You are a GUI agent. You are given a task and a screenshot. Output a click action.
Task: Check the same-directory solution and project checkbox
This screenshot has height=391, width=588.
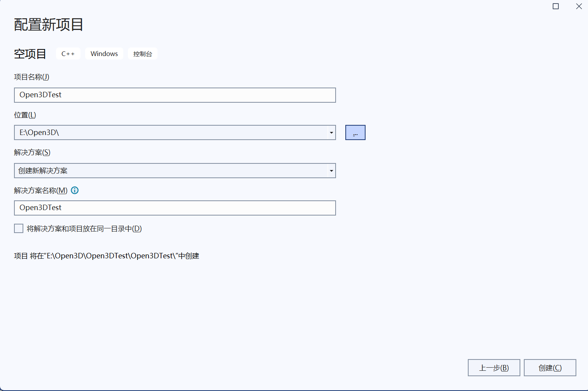click(19, 228)
